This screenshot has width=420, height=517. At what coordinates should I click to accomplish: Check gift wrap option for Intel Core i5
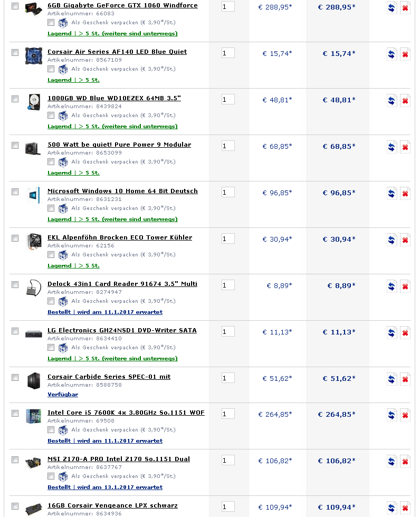tap(51, 429)
